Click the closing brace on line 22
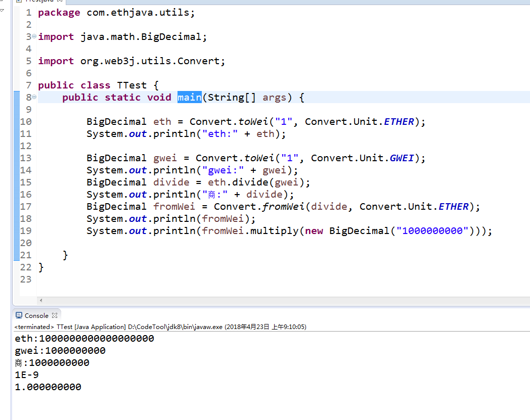The height and width of the screenshot is (420, 530). tap(41, 267)
